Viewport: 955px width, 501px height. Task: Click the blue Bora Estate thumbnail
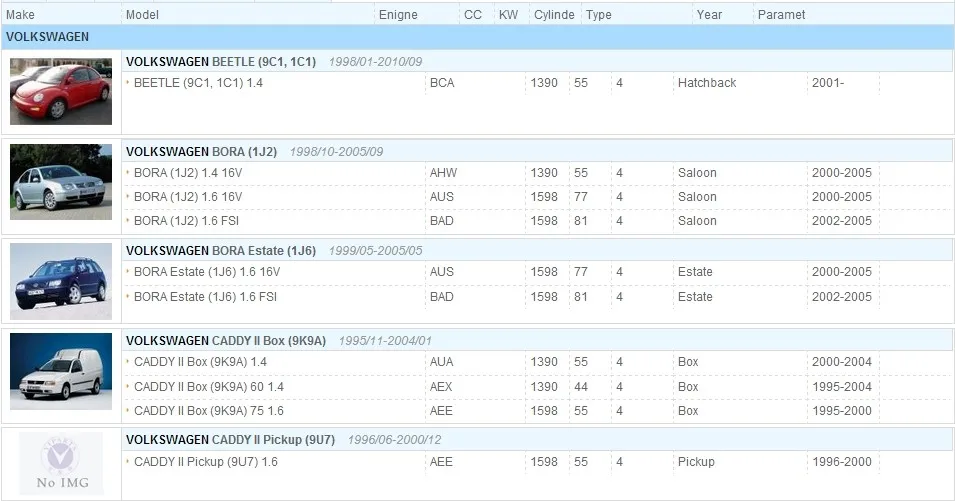[x=61, y=281]
